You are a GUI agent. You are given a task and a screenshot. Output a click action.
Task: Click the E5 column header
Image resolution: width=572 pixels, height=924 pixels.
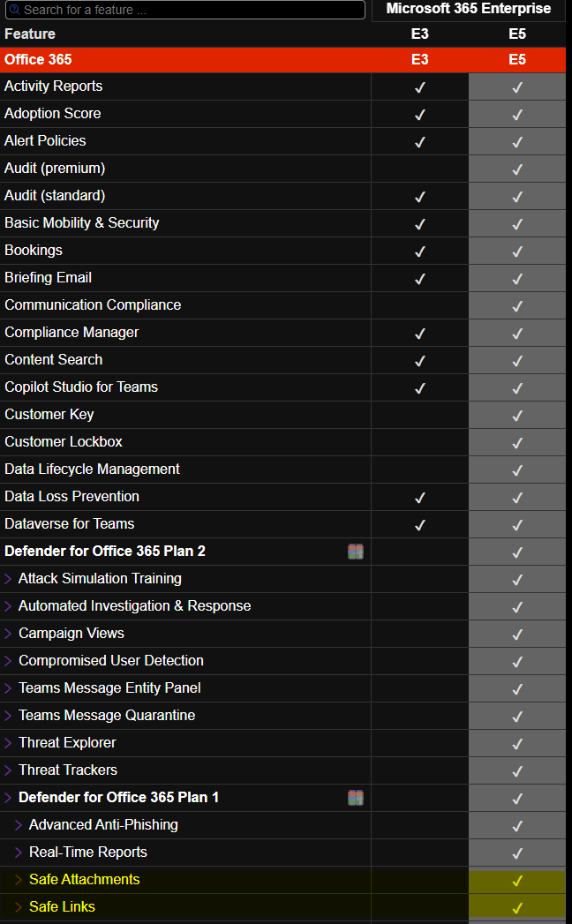[x=517, y=34]
